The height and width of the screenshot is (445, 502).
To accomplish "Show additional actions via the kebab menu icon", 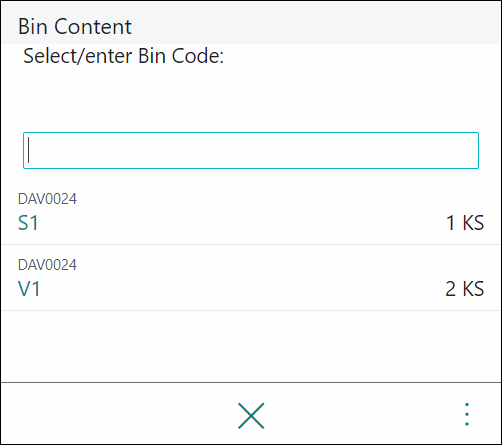I will (467, 414).
